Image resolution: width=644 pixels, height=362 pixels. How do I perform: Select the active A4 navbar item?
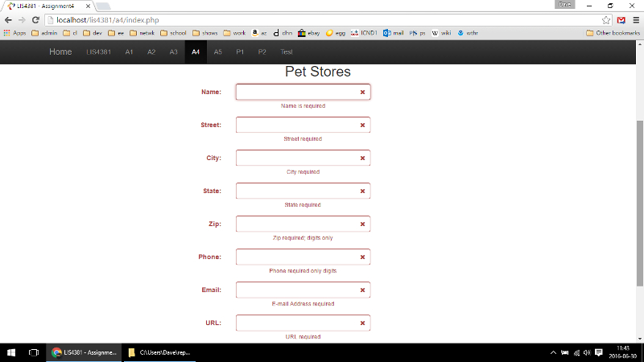click(196, 51)
